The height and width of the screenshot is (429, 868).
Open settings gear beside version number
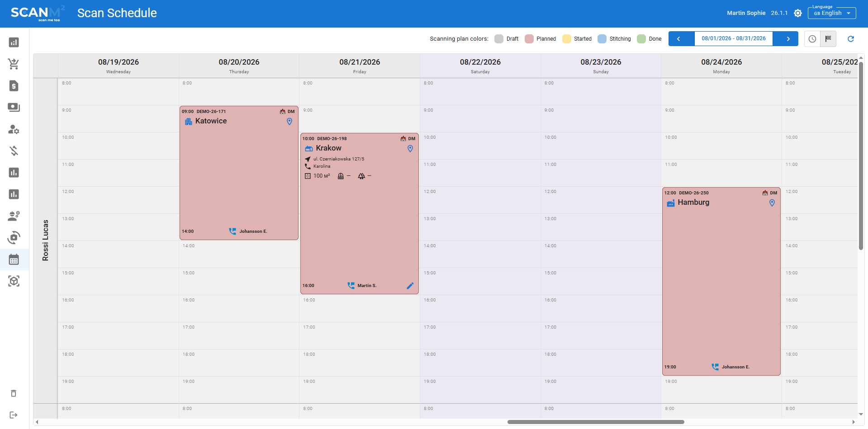coord(798,13)
